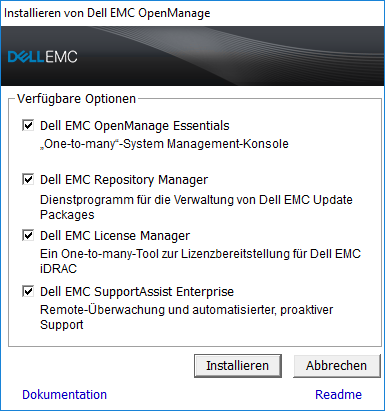Click the 'Verfügbare Optionen' group heading
This screenshot has height=411, width=385.
click(x=77, y=99)
